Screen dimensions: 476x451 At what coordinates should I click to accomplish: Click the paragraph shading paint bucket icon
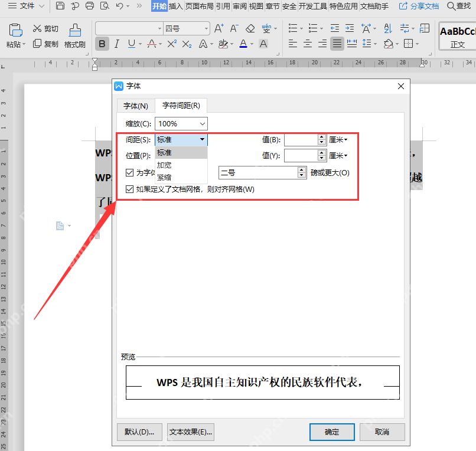point(388,44)
